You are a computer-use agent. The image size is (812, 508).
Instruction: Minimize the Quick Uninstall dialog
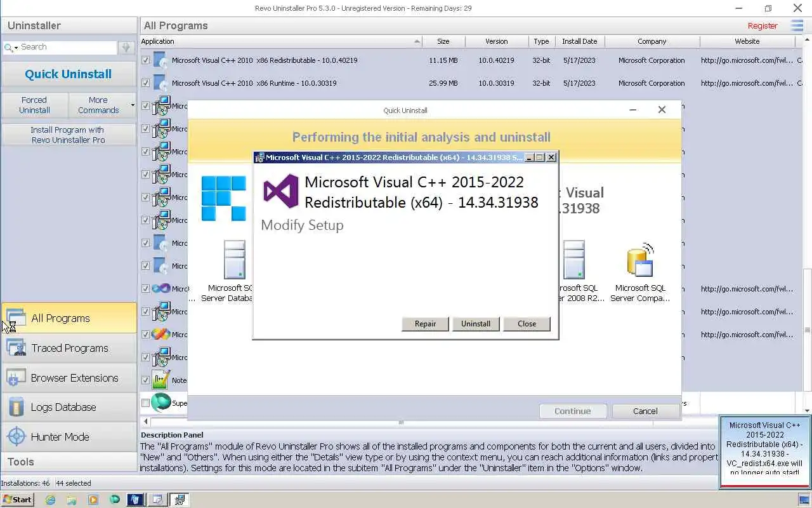pos(632,110)
